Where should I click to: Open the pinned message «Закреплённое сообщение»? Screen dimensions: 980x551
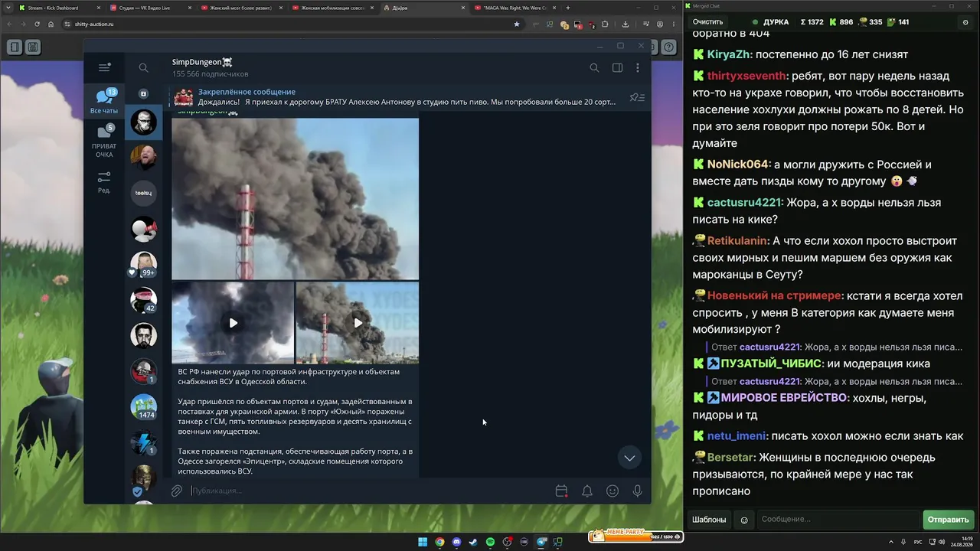[394, 96]
